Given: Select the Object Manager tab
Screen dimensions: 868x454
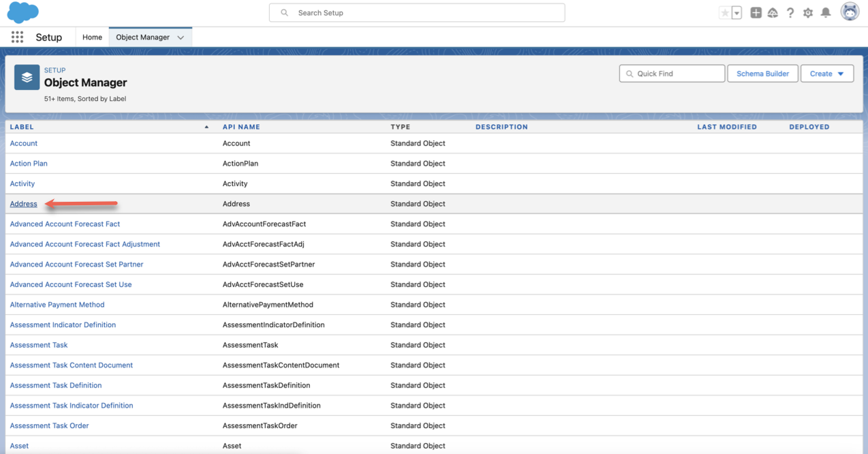Looking at the screenshot, I should 142,37.
